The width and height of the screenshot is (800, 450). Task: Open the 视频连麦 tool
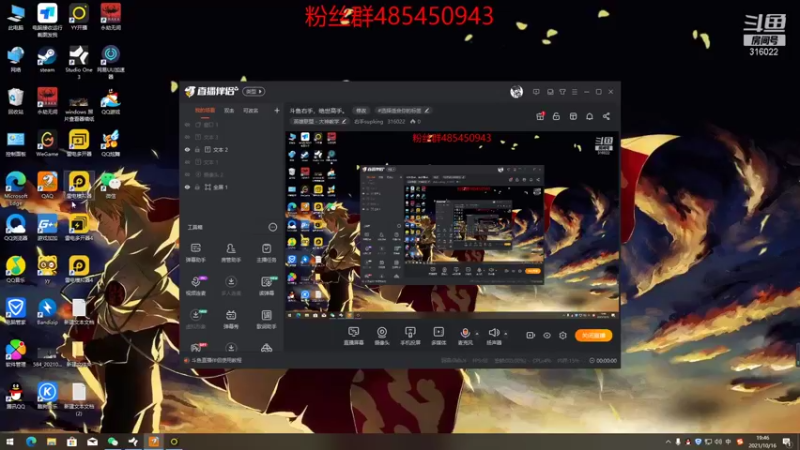(x=196, y=286)
